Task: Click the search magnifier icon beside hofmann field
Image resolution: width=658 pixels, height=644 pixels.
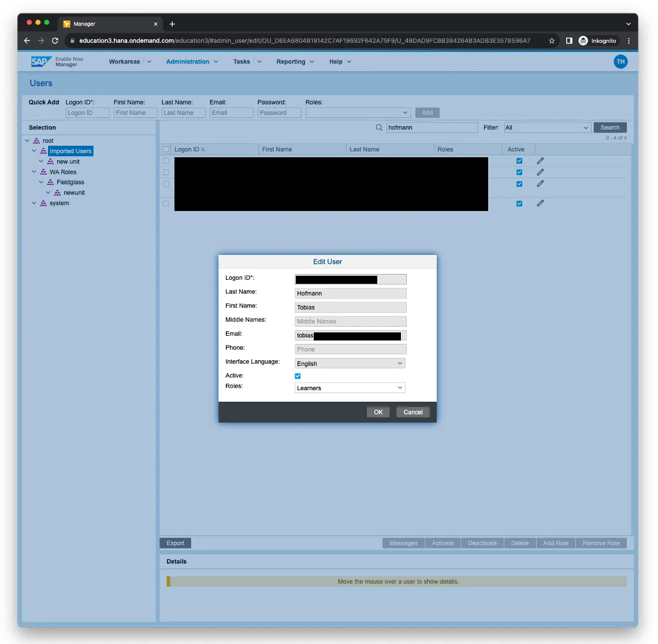Action: click(379, 128)
